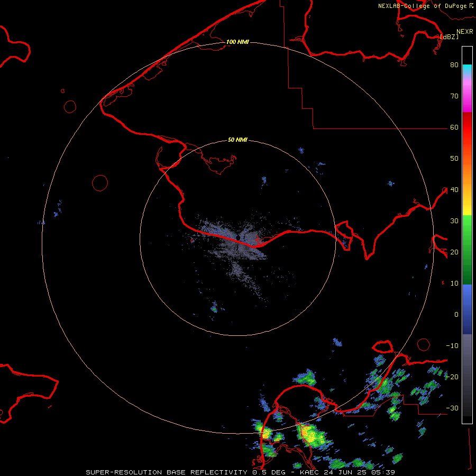Click the 10 dBZ scale value
476x476 pixels.
point(454,283)
